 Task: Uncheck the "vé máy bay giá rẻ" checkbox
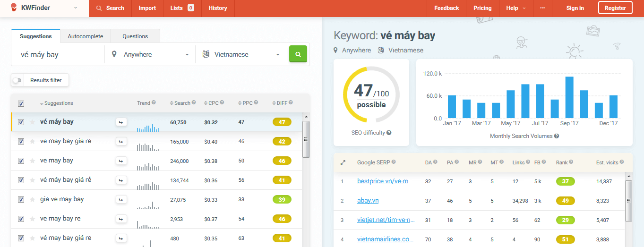[21, 180]
